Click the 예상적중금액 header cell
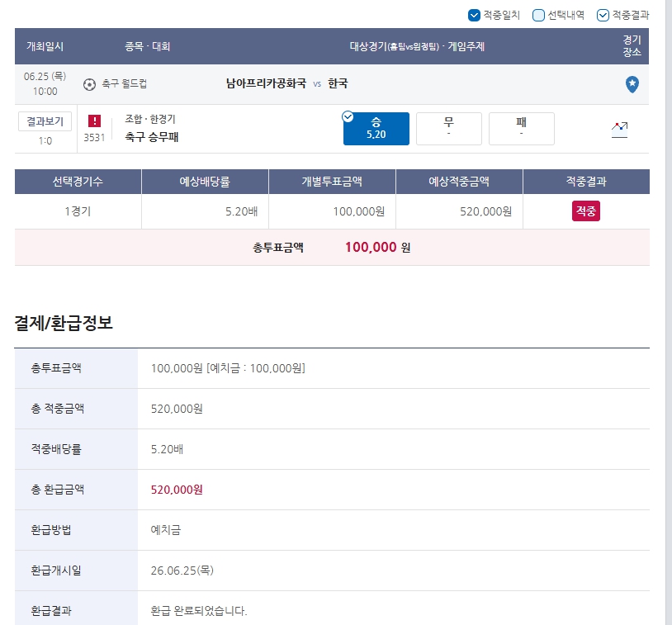Viewport: 672px width, 625px height. (459, 182)
